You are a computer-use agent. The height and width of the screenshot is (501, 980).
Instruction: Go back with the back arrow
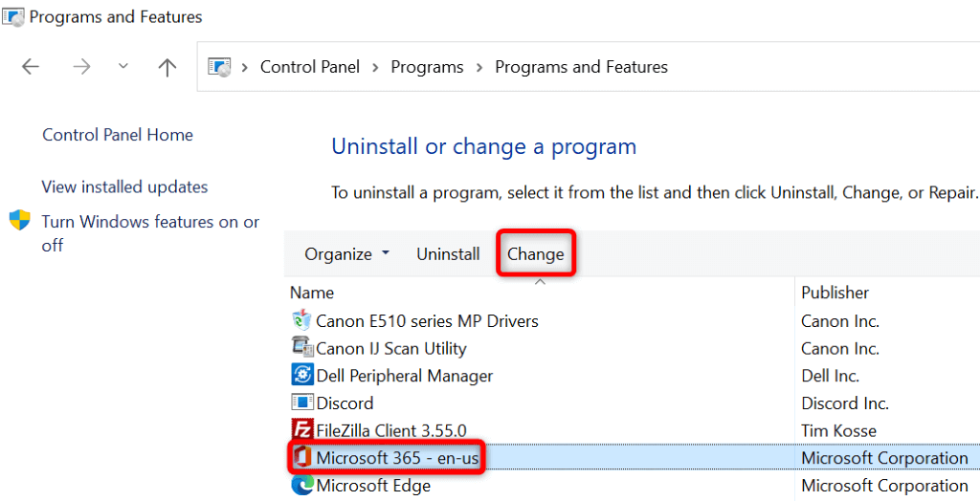coord(32,66)
